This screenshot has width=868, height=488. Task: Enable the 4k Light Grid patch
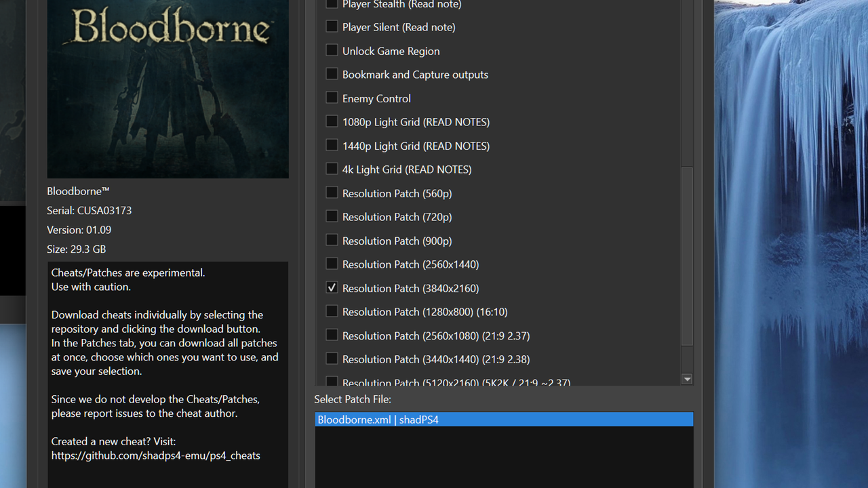pos(332,169)
